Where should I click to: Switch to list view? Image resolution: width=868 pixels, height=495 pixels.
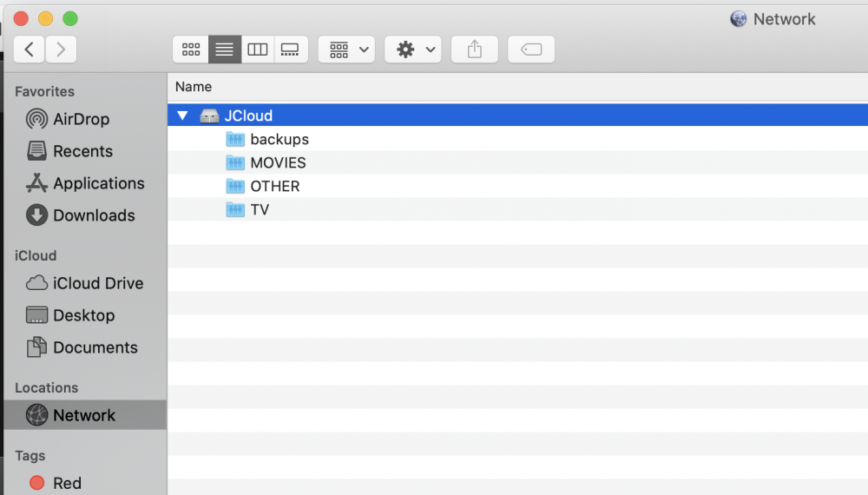[224, 49]
